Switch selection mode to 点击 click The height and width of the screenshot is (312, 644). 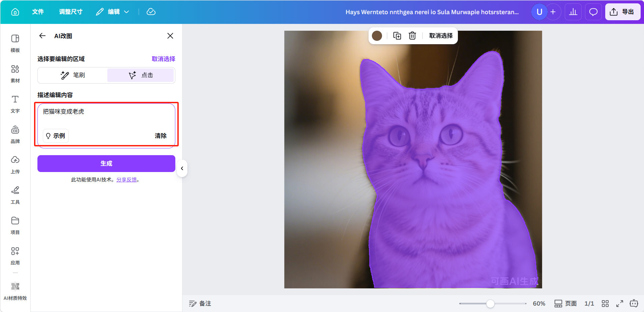[x=141, y=75]
